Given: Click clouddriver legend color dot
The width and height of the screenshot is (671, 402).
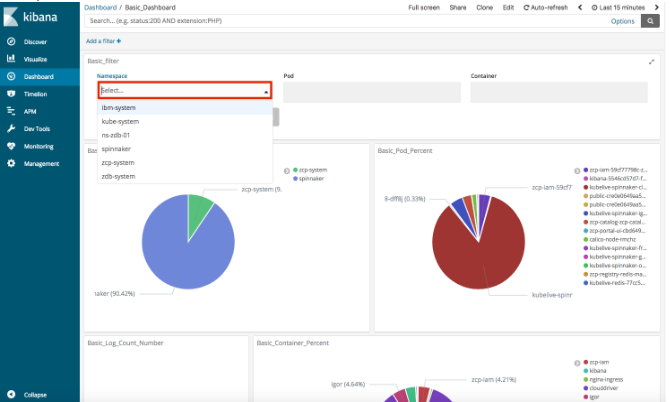Looking at the screenshot, I should coord(586,388).
